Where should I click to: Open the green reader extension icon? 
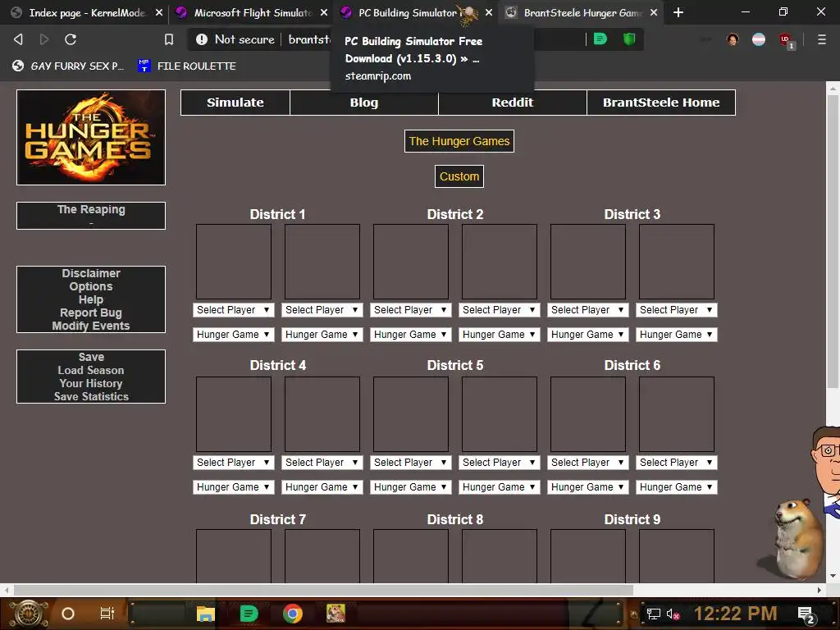click(x=600, y=39)
